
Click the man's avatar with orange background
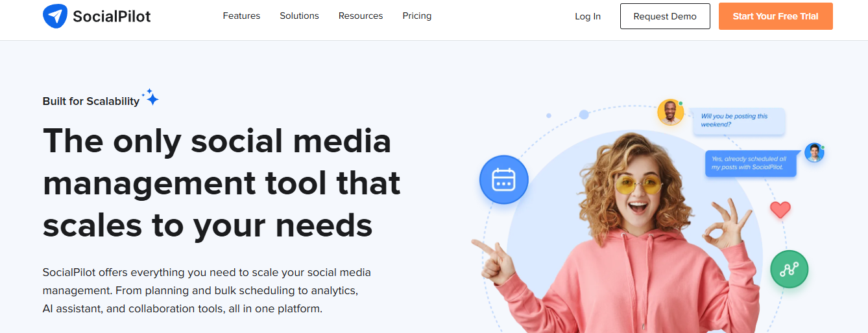[x=669, y=112]
